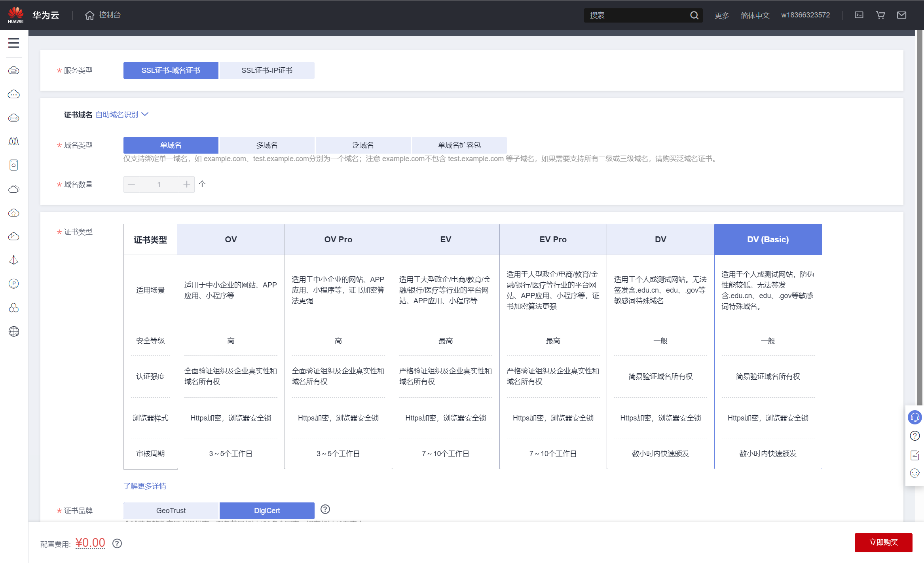The image size is (924, 563).
Task: Click help icon beside certificate brand
Action: [x=325, y=510]
